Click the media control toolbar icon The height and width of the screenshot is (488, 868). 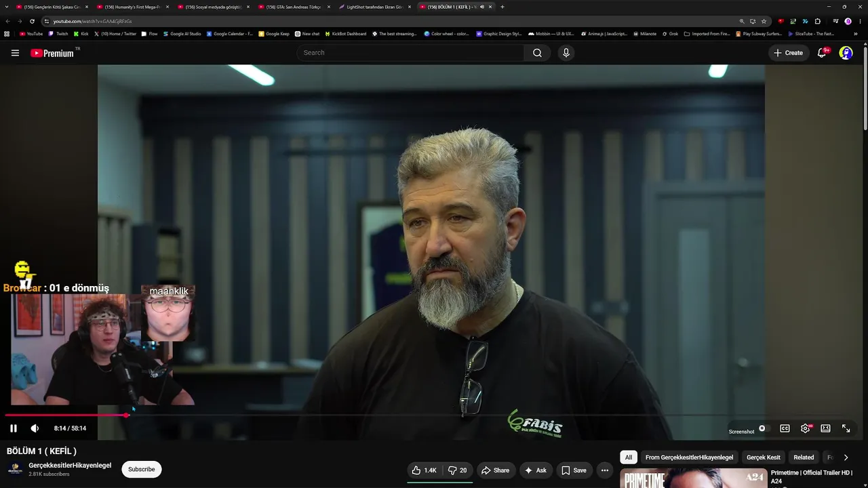coord(835,21)
